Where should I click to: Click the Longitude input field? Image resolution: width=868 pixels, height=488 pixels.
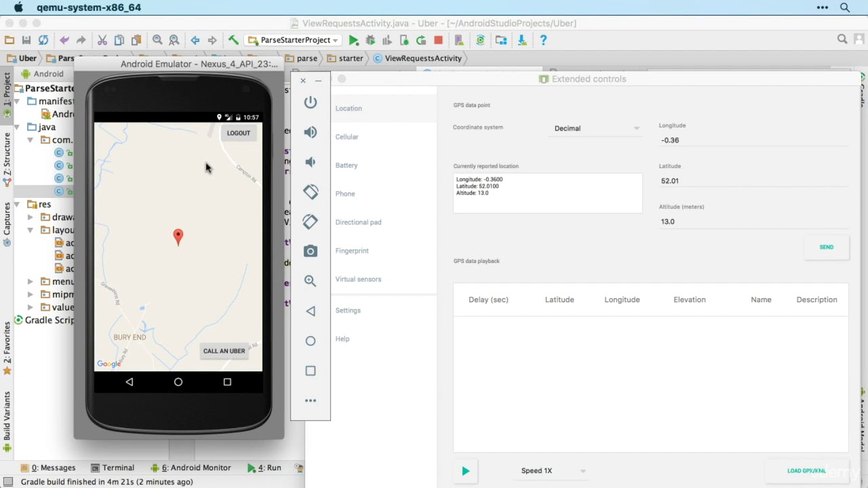pos(753,140)
